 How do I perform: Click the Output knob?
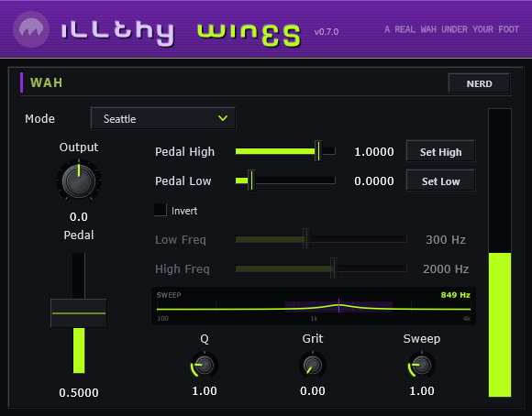79,181
